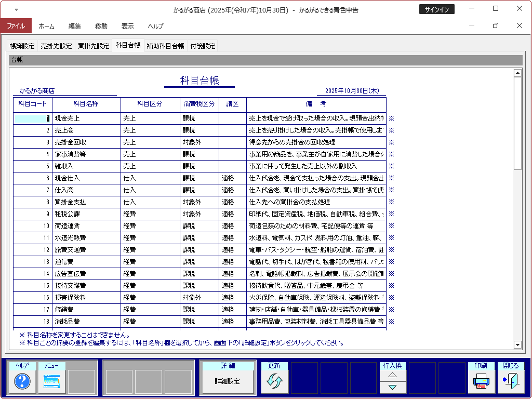Click the 詳細設定 button
Viewport: 532px width, 399px height.
[228, 381]
